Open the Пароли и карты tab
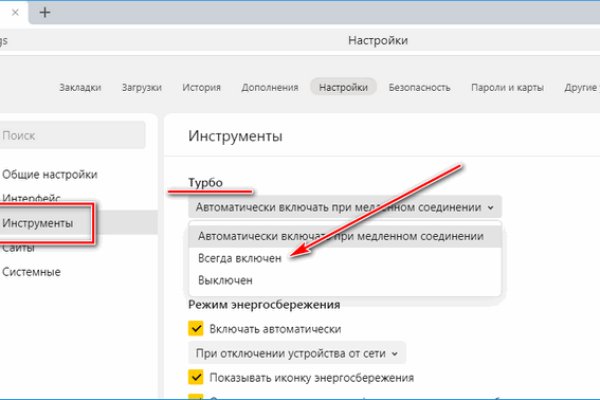Screen dimensions: 600x400 tap(507, 88)
